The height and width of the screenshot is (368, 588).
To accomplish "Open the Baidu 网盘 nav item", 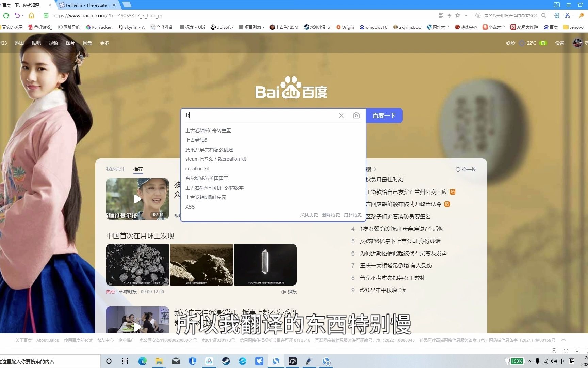I will click(x=87, y=43).
